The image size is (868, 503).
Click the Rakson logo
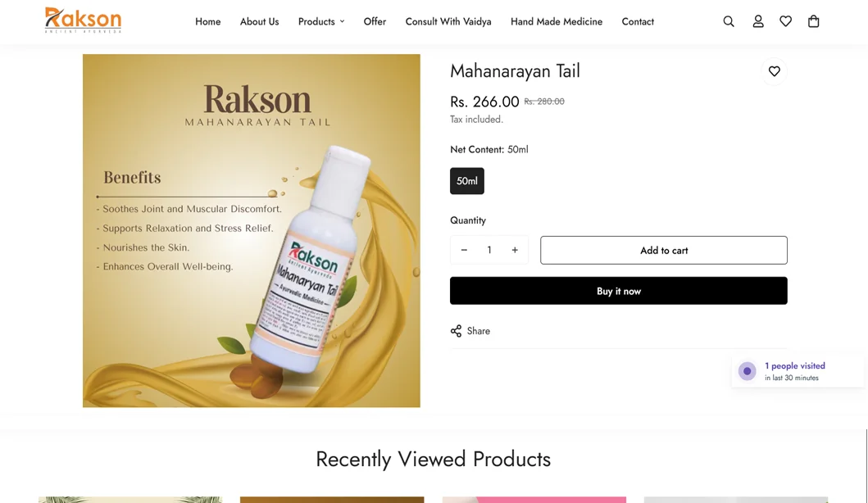(x=83, y=20)
